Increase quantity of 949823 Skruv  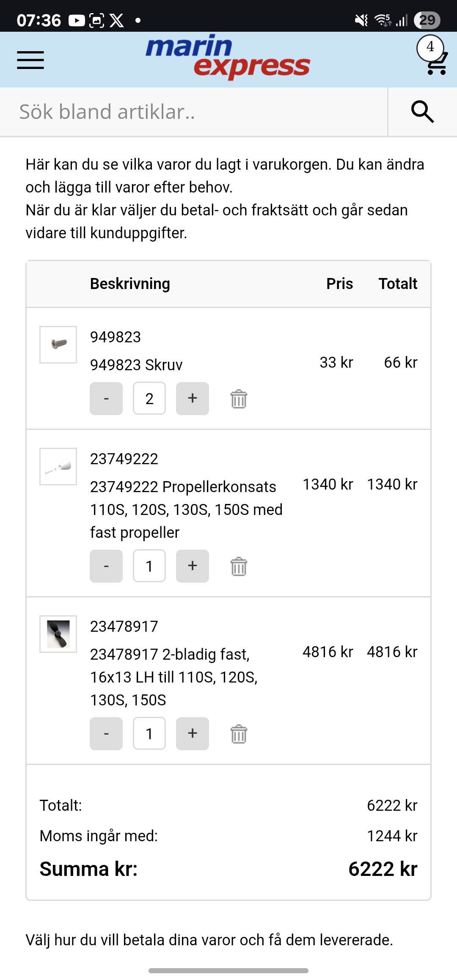(x=193, y=399)
